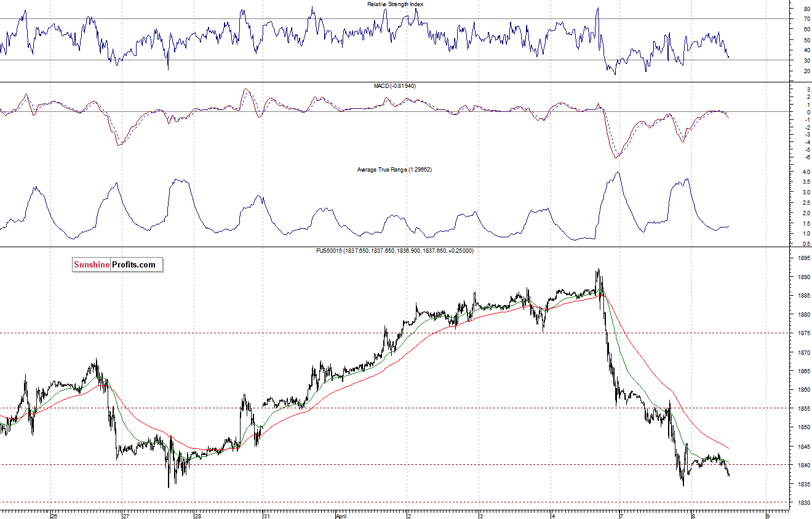The width and height of the screenshot is (812, 519).
Task: Select the Relative Strength Index title
Action: pos(395,4)
